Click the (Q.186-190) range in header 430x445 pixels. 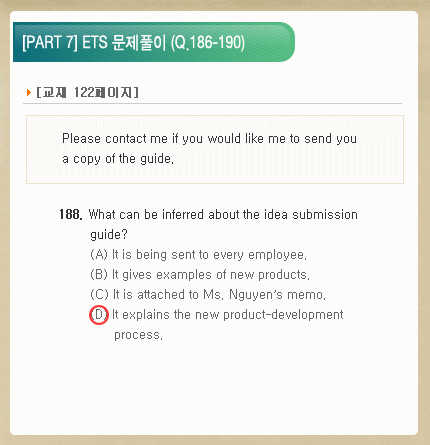tap(208, 43)
